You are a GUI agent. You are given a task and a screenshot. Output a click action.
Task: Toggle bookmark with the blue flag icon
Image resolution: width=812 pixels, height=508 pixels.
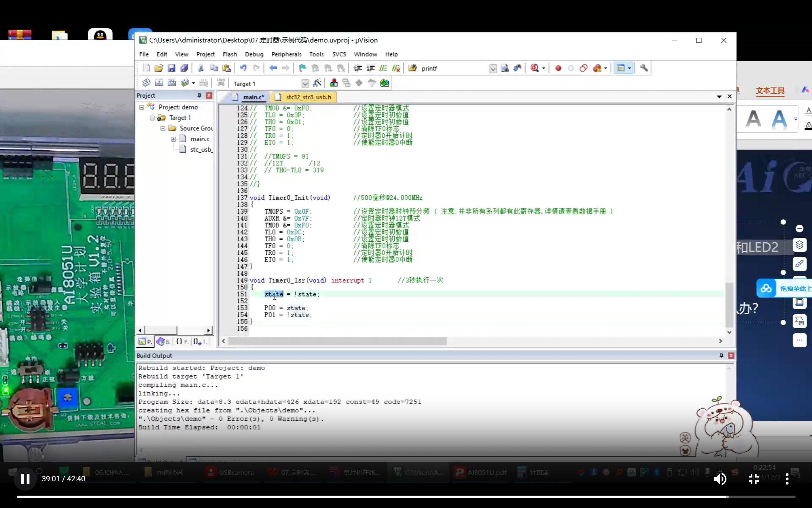click(x=302, y=68)
